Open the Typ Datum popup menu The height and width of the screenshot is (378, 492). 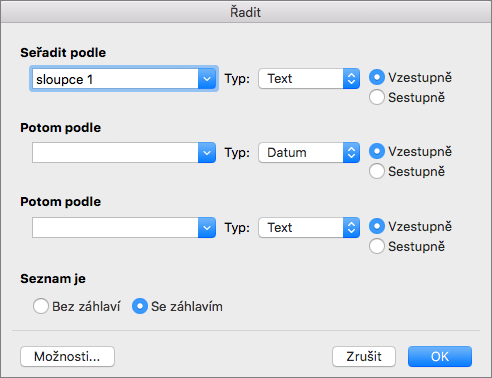(309, 153)
